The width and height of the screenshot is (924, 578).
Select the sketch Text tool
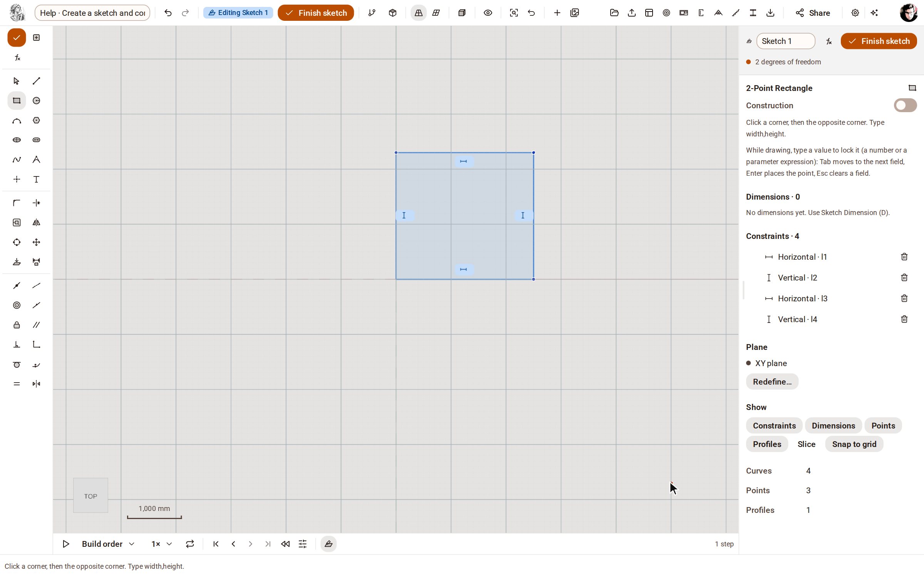[x=36, y=179]
